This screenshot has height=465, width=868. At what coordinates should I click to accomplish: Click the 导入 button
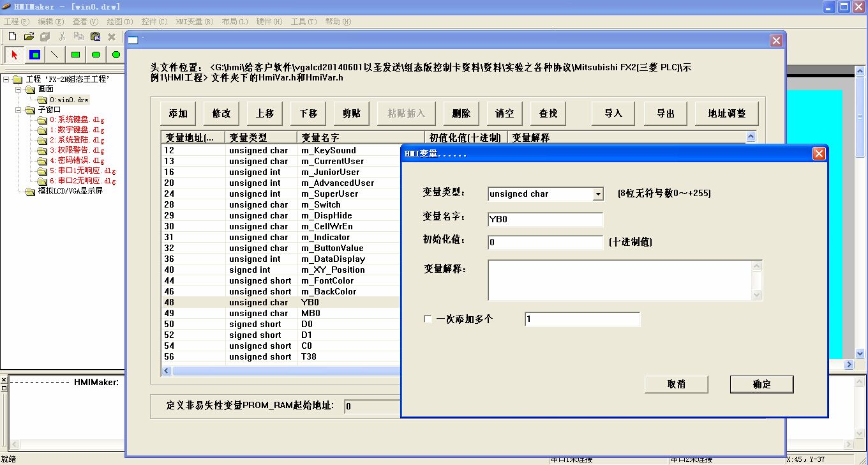tap(613, 113)
